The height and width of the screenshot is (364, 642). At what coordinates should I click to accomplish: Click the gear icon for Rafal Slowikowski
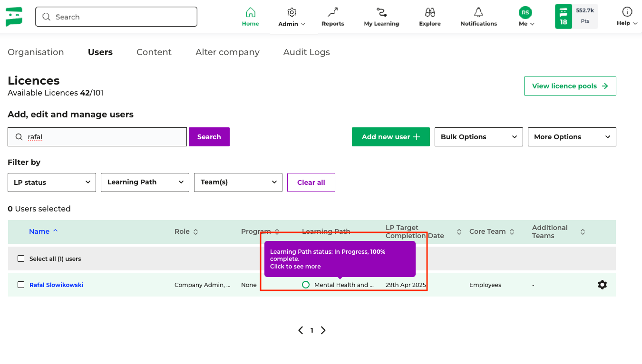tap(602, 285)
